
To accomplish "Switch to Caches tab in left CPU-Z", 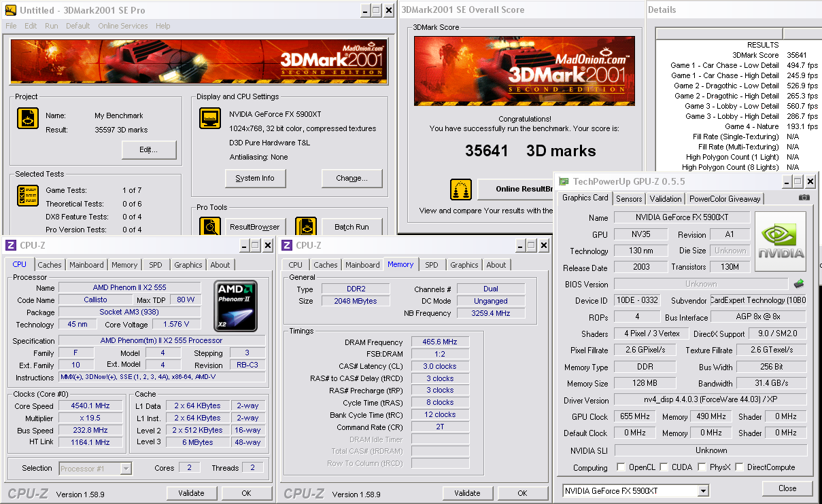I will pos(50,265).
